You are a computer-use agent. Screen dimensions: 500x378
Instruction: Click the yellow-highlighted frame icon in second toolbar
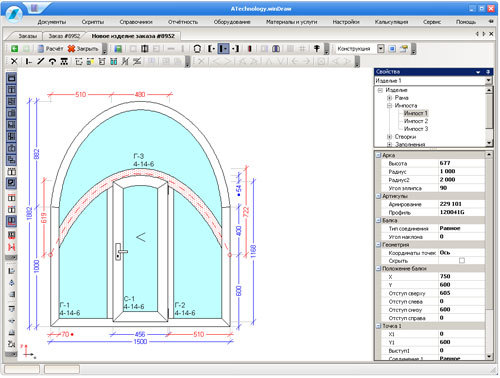click(x=90, y=61)
